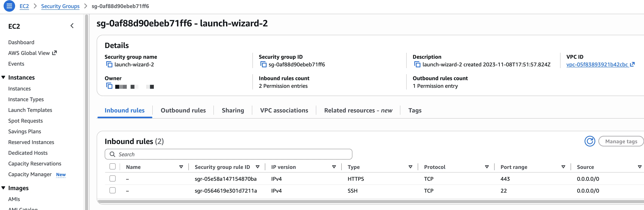
Task: Click the HTTPS type cell
Action: [x=356, y=179]
